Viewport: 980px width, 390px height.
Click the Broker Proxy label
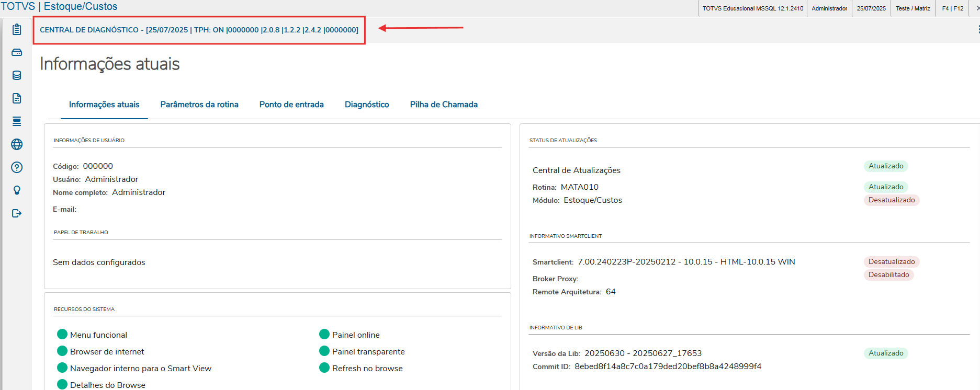555,279
